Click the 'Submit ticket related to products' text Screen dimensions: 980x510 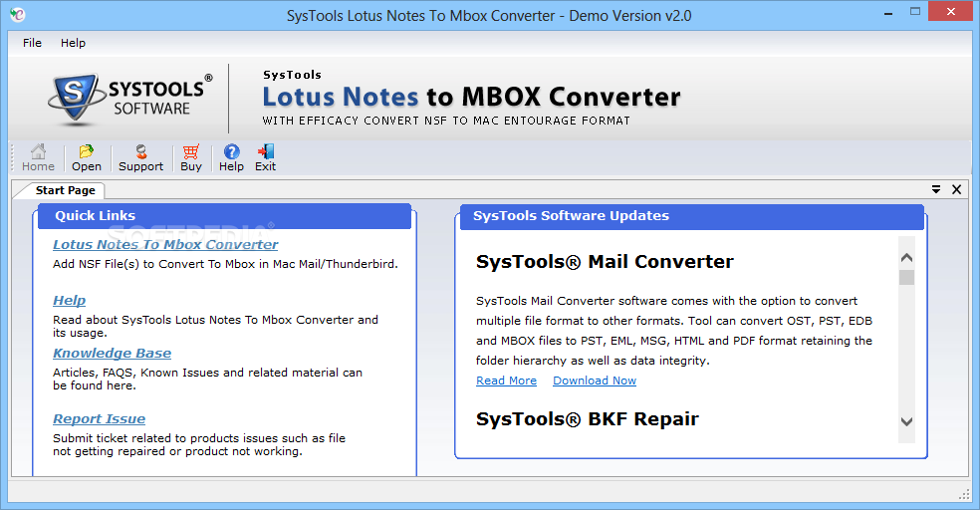click(199, 444)
